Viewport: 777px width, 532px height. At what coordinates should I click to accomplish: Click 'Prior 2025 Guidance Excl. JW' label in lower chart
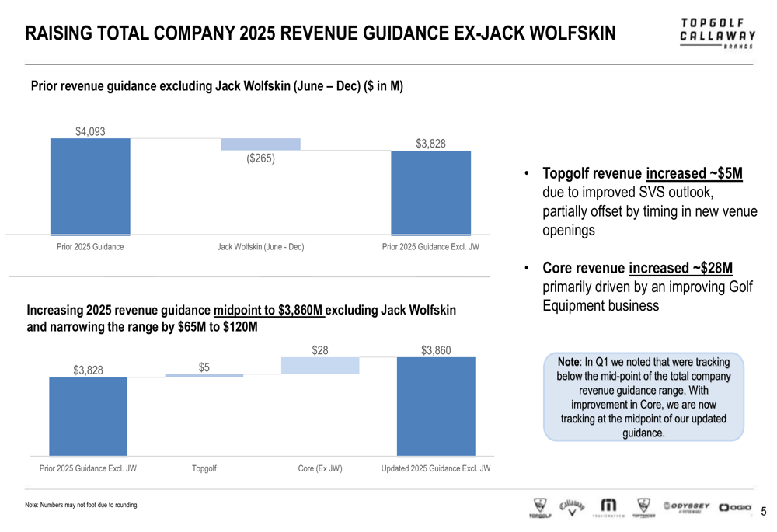pyautogui.click(x=89, y=468)
